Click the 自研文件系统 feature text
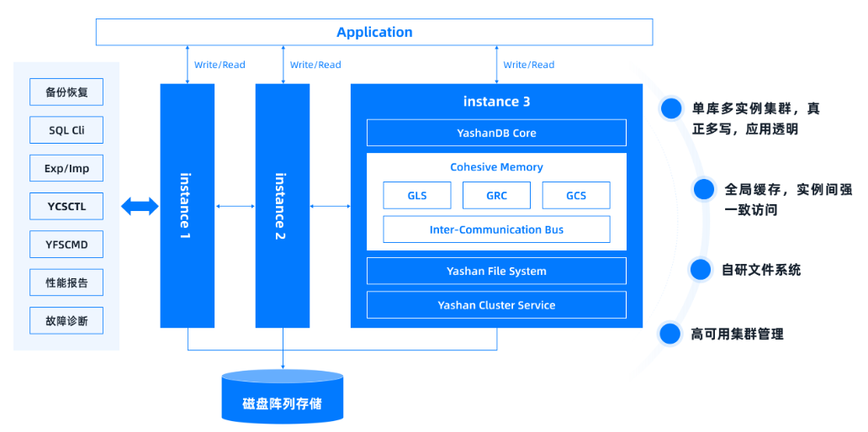 [x=761, y=271]
